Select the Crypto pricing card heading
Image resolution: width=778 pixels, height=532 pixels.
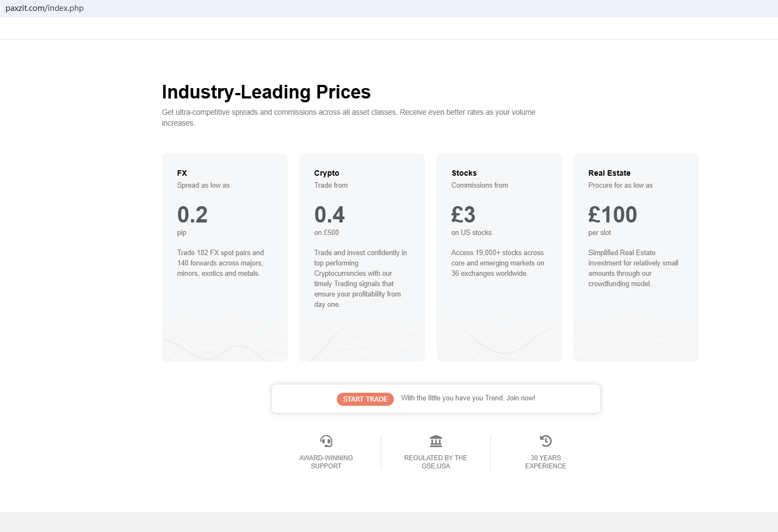pyautogui.click(x=326, y=173)
